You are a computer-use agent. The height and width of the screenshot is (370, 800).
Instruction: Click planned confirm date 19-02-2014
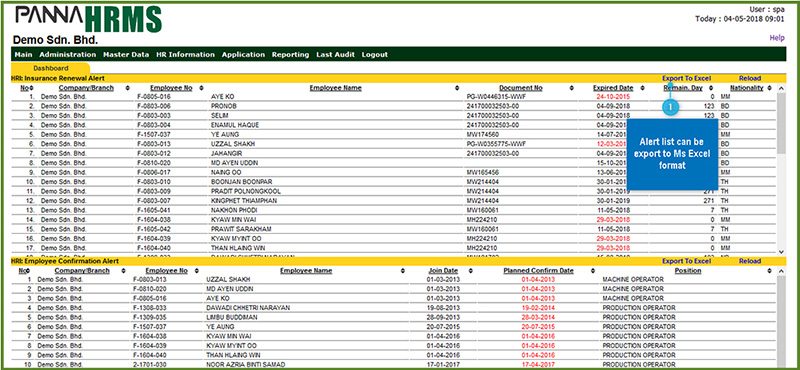click(x=538, y=308)
